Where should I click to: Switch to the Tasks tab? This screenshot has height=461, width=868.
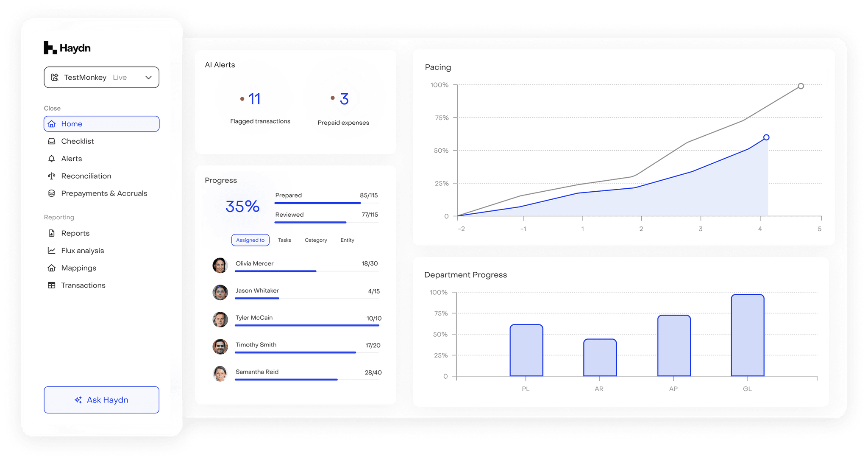(284, 240)
